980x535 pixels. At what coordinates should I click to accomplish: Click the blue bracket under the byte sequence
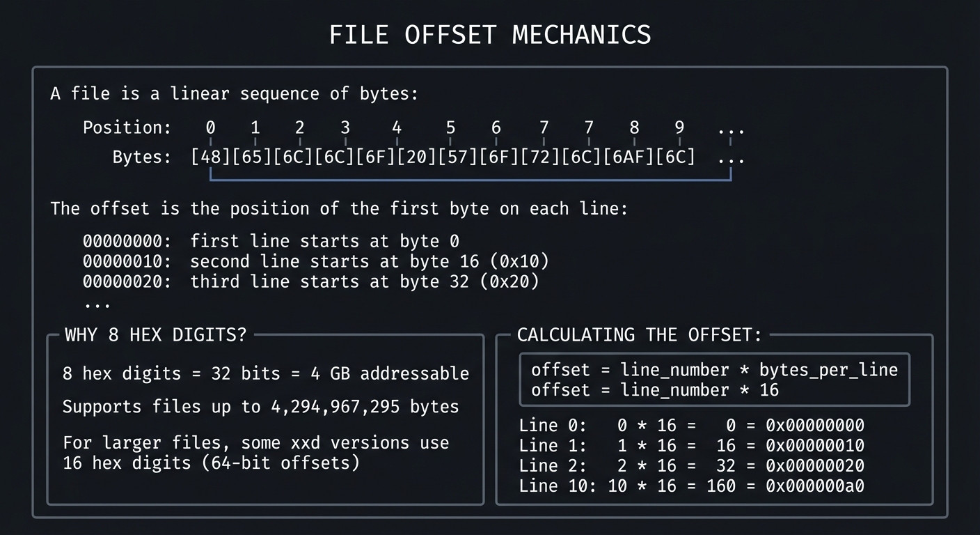[471, 178]
